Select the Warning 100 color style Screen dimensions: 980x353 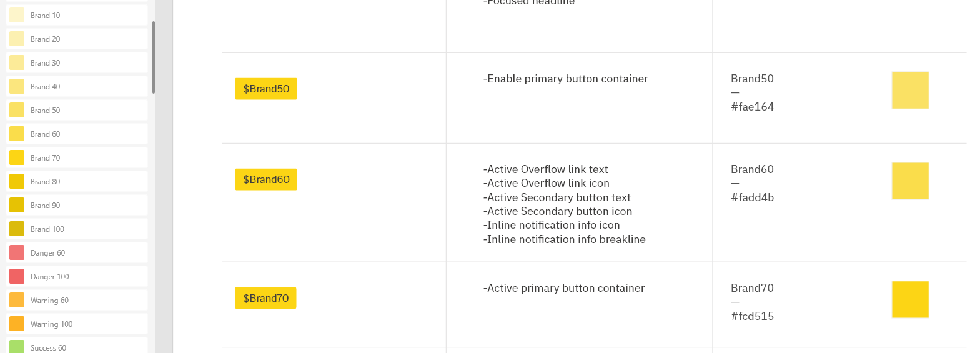pos(76,324)
